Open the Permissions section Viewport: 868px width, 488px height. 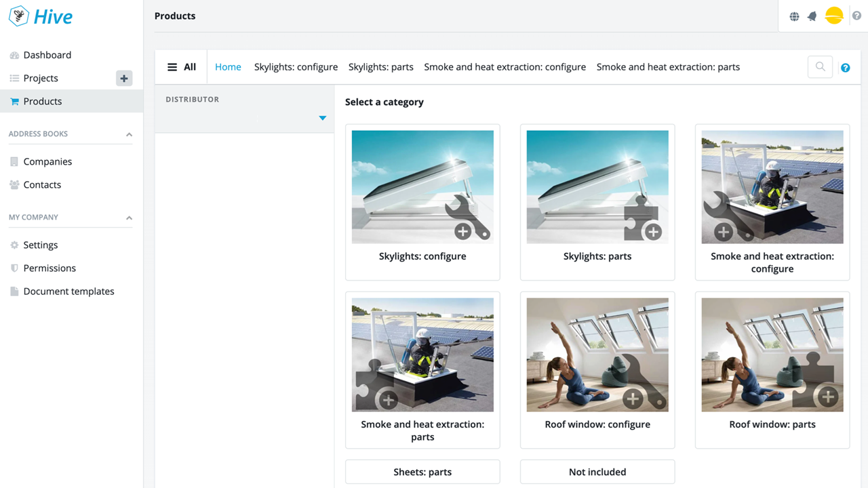tap(50, 268)
